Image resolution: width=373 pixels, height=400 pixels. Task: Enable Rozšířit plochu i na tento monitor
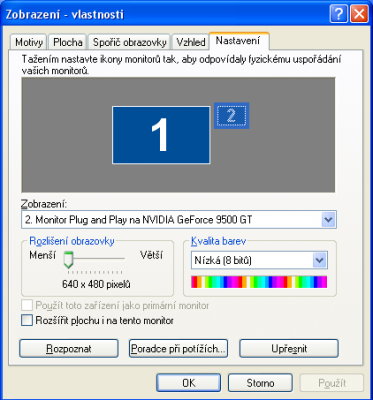[x=27, y=321]
